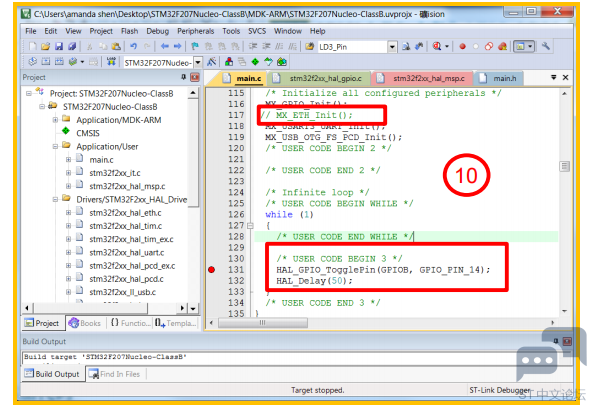Viewport: 595px width, 410px height.
Task: Open the Debug menu
Action: [x=157, y=31]
